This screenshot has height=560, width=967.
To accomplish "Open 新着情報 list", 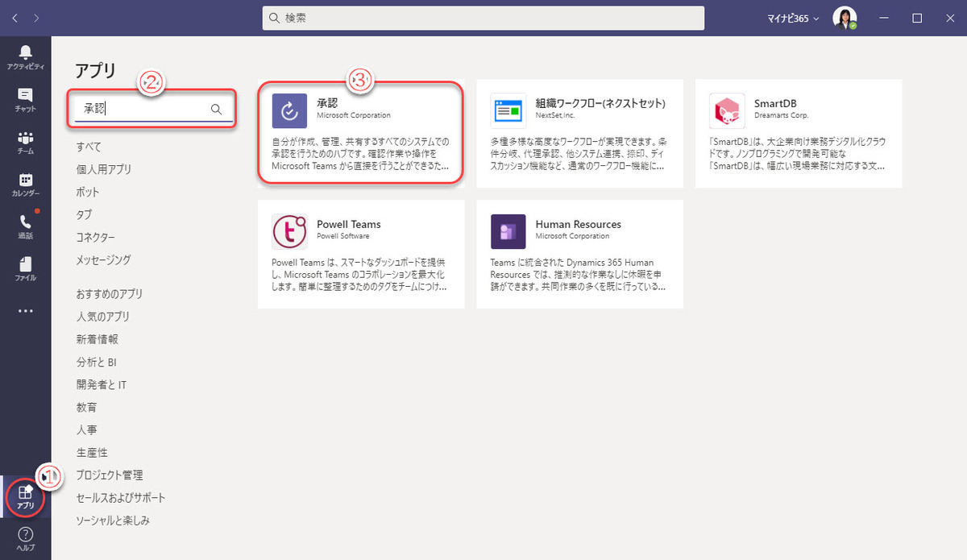I will pyautogui.click(x=98, y=339).
